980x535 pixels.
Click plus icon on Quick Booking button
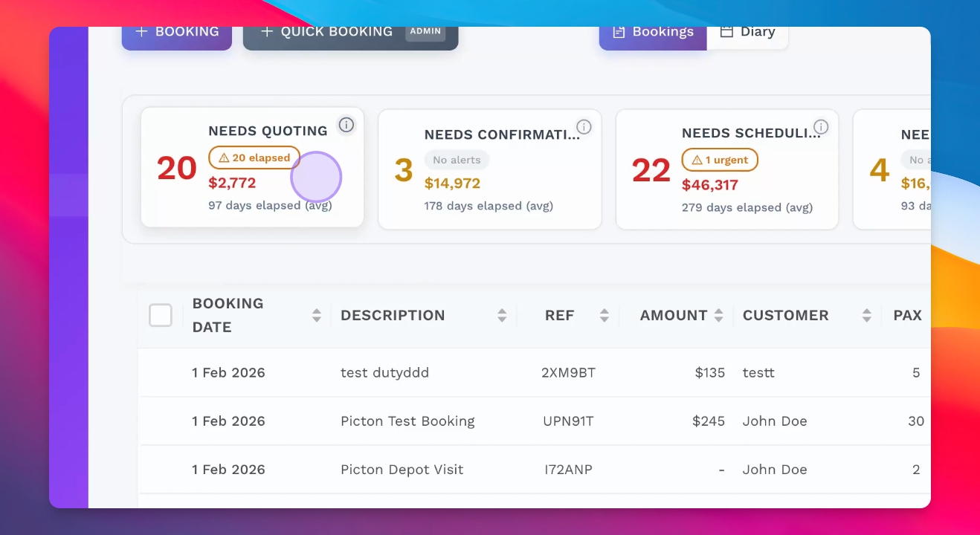[267, 32]
